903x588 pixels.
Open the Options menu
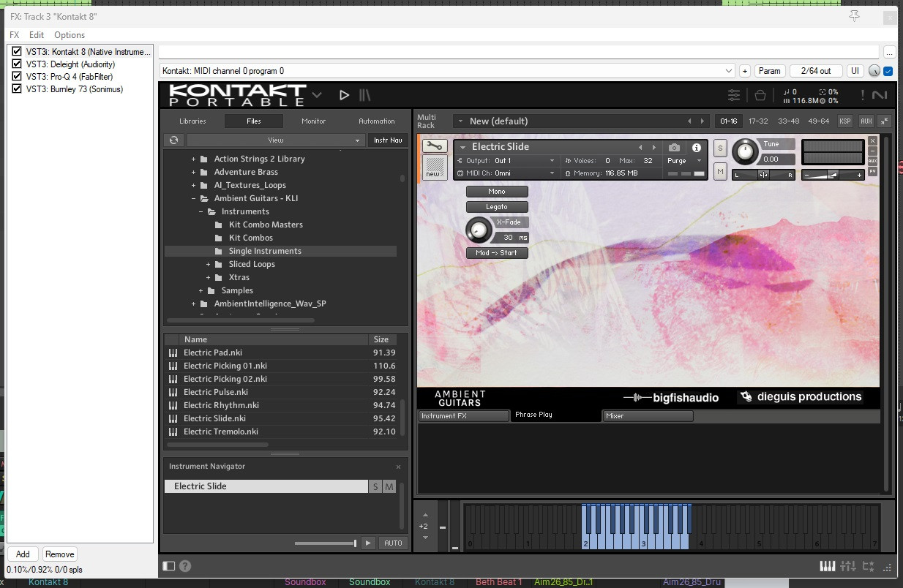click(x=70, y=35)
